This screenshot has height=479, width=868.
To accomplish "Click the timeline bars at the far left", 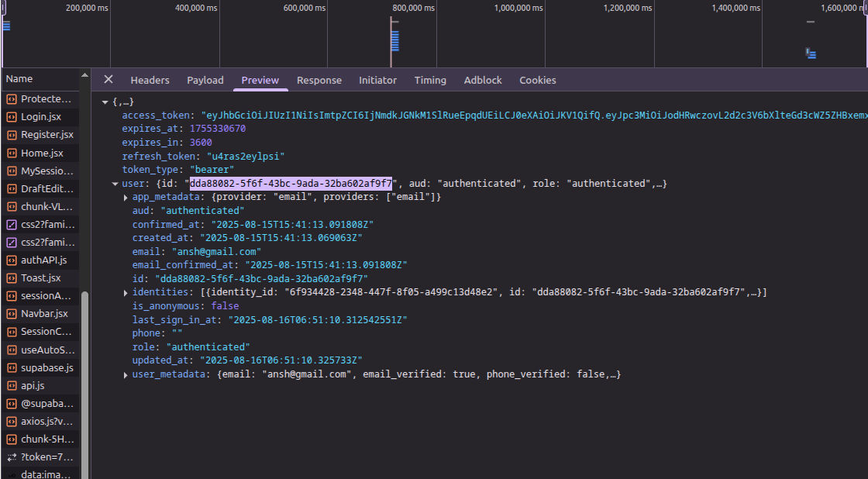I will 7,26.
